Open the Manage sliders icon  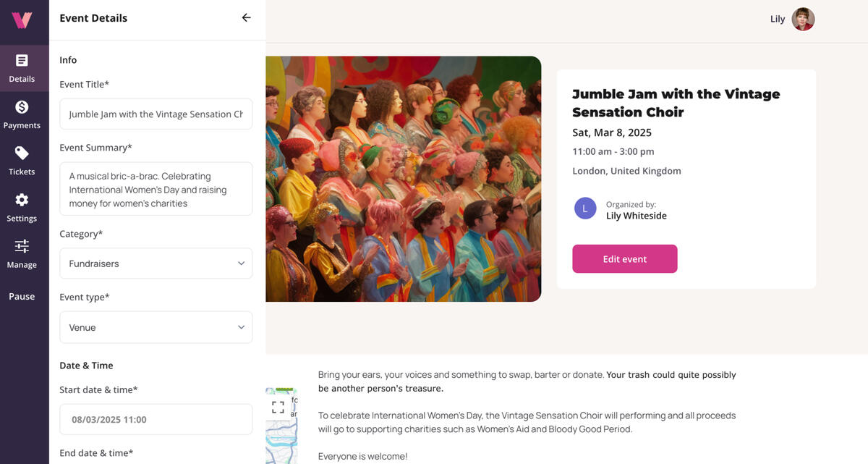(22, 253)
